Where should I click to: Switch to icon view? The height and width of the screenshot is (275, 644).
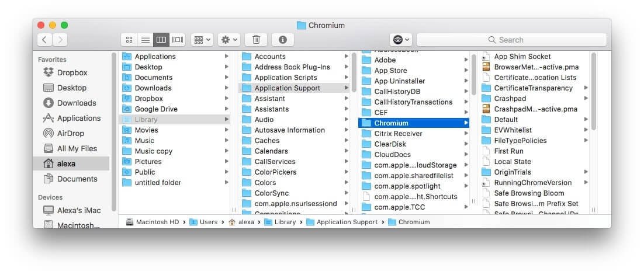[129, 40]
